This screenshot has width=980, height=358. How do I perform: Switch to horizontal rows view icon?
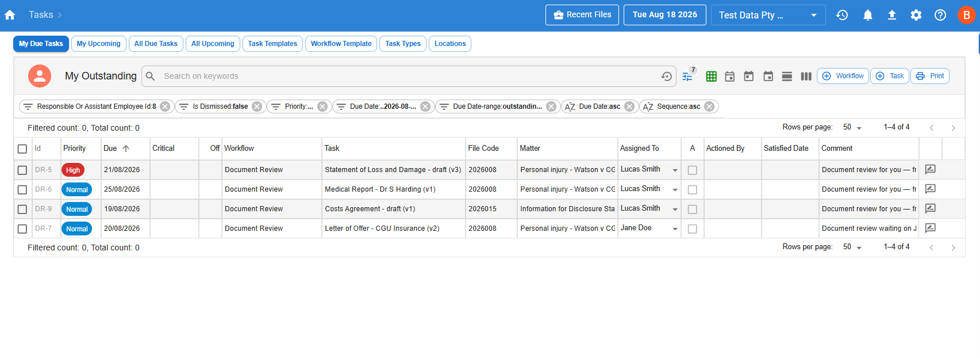[x=787, y=76]
